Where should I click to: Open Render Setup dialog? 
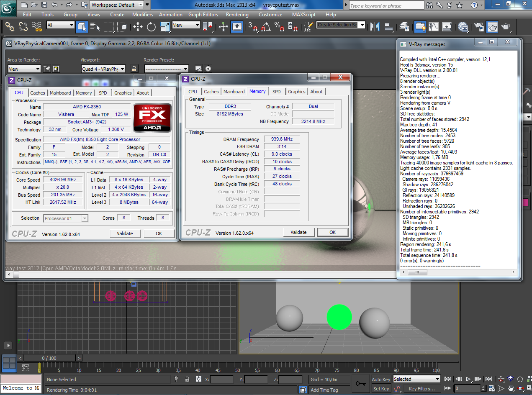[479, 27]
